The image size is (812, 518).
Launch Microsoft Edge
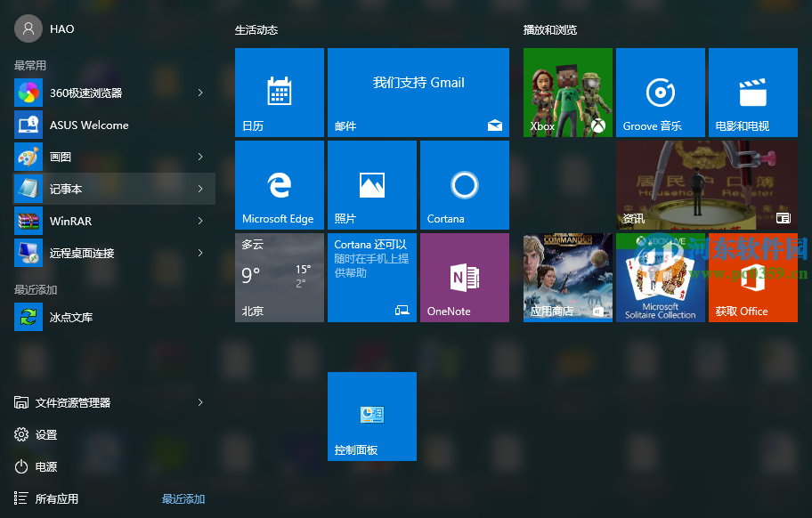click(279, 184)
